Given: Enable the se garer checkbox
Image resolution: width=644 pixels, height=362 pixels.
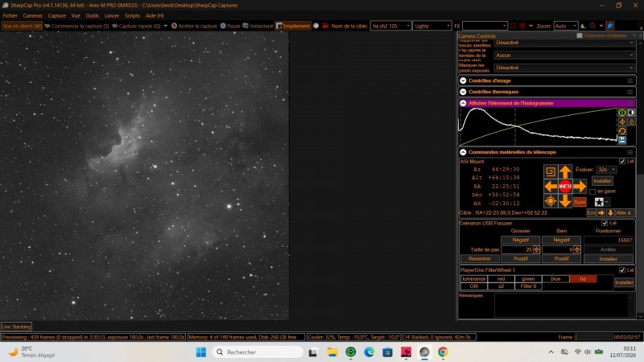Looking at the screenshot, I should (x=592, y=191).
